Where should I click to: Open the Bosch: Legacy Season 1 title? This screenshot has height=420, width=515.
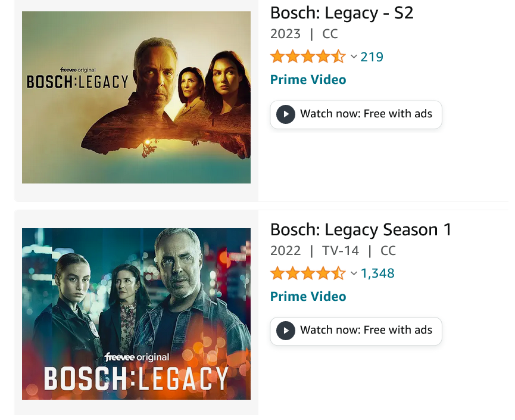361,229
